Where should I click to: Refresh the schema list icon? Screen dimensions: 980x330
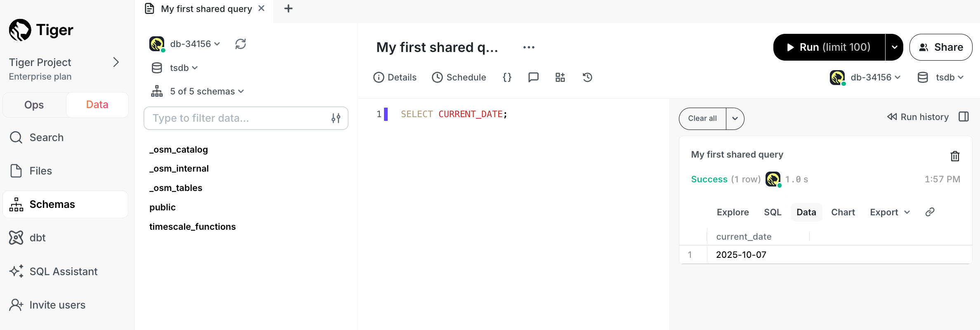point(240,44)
